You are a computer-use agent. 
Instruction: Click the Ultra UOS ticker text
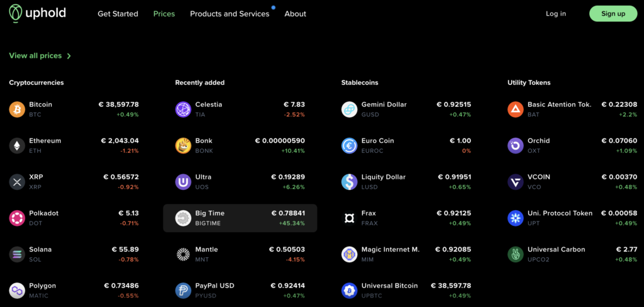(202, 187)
